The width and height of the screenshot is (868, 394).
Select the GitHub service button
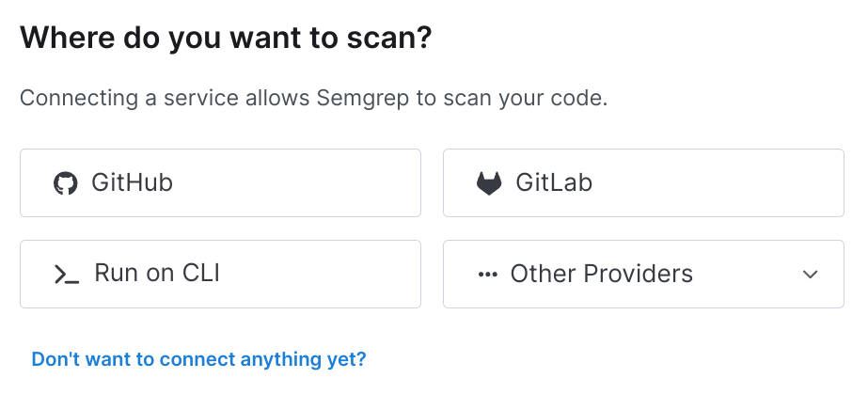coord(220,183)
